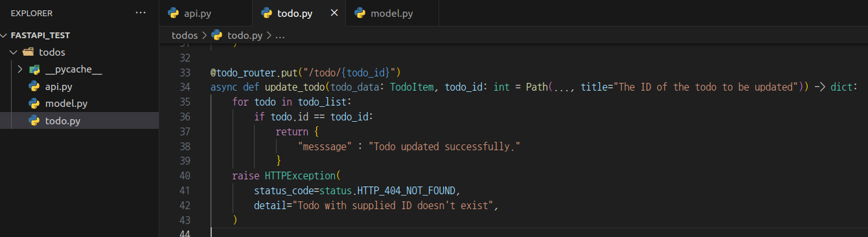The height and width of the screenshot is (237, 868).
Task: Click the 'HTTPException' class name
Action: coord(301,176)
